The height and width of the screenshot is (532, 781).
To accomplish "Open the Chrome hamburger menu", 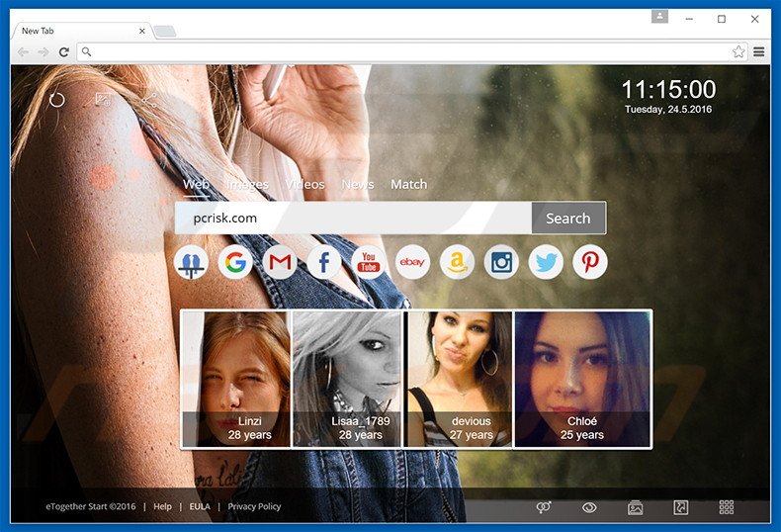I will [759, 51].
